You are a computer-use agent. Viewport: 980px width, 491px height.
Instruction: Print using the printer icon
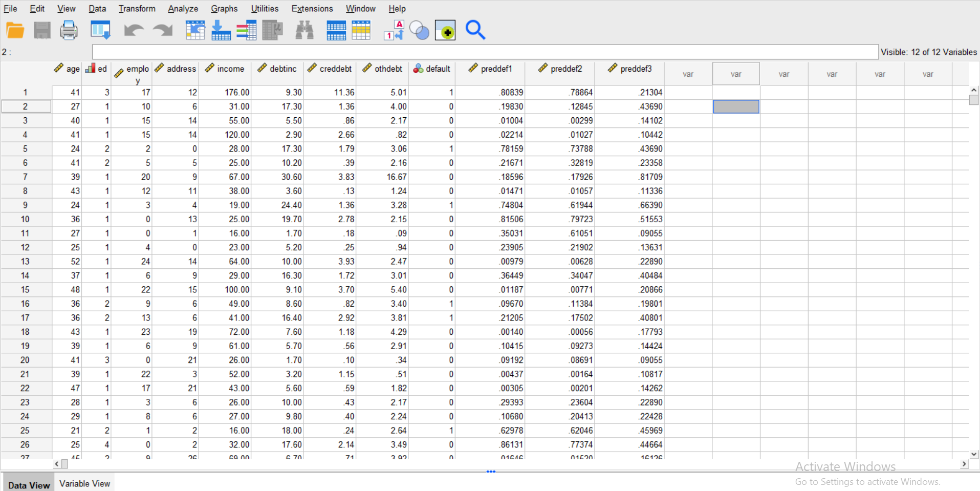click(69, 30)
